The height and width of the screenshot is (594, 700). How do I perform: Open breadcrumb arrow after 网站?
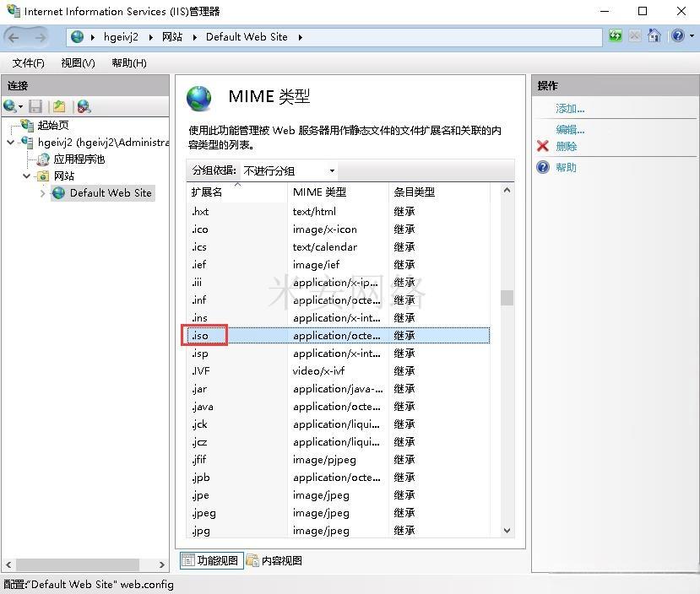click(195, 37)
